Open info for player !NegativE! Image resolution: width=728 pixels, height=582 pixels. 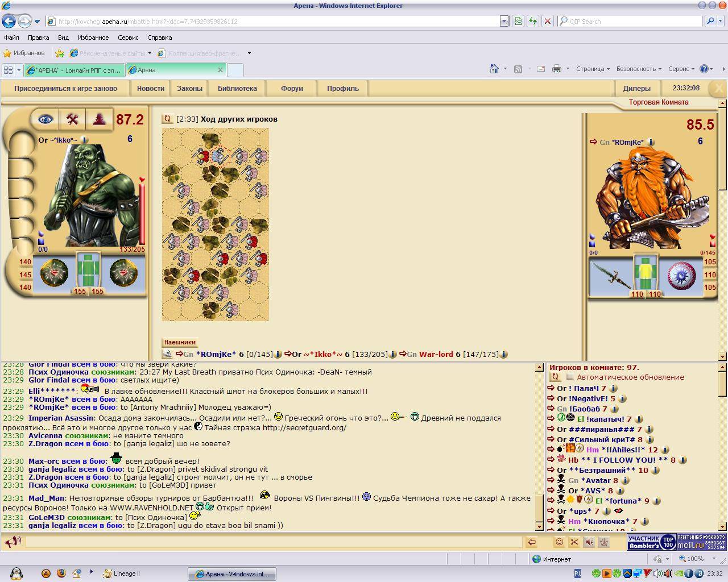pos(622,399)
